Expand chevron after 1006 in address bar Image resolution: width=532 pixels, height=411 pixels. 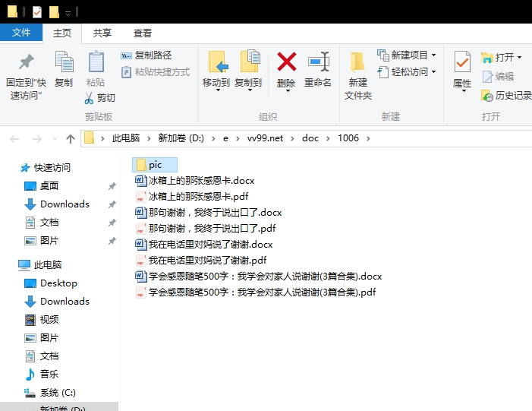point(368,138)
